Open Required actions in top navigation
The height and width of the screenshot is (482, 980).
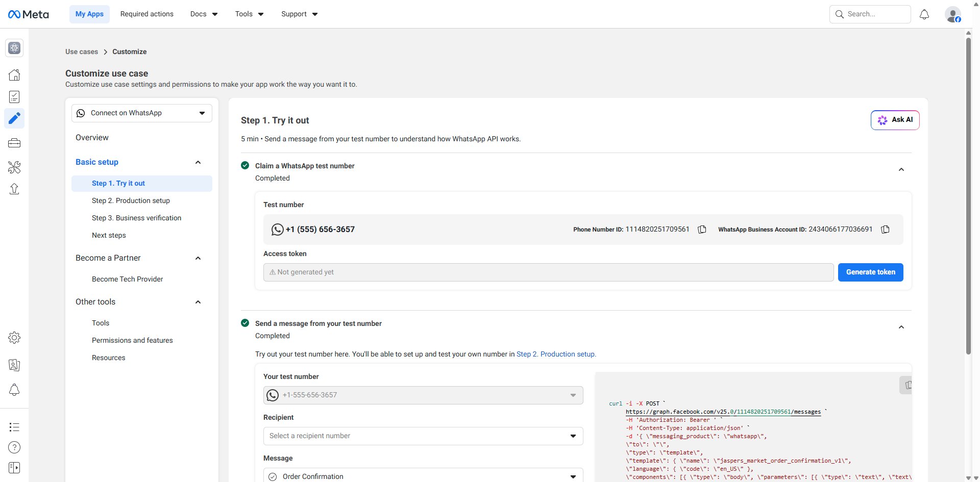tap(147, 14)
